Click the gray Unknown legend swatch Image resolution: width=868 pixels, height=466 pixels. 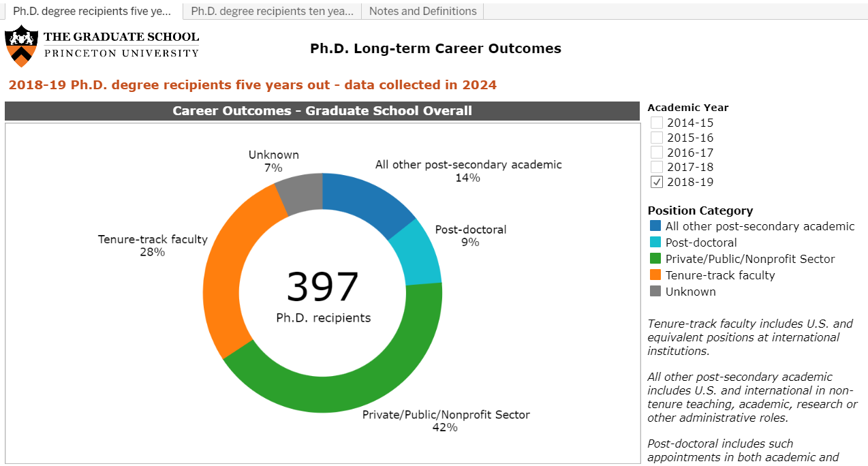(655, 292)
